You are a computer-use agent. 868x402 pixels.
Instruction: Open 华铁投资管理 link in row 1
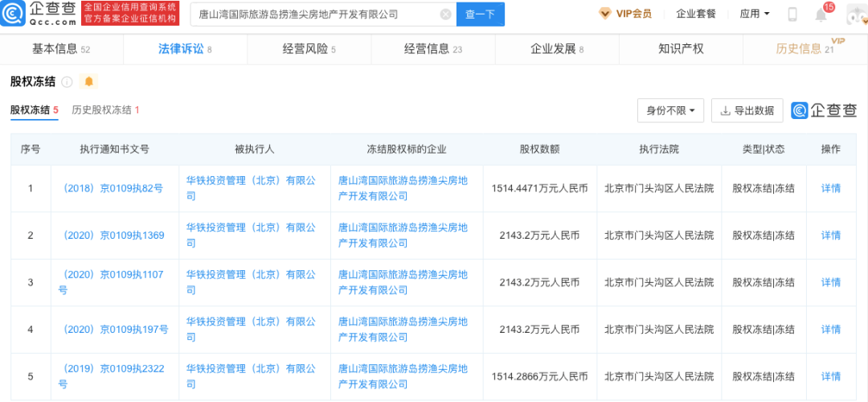click(x=251, y=188)
